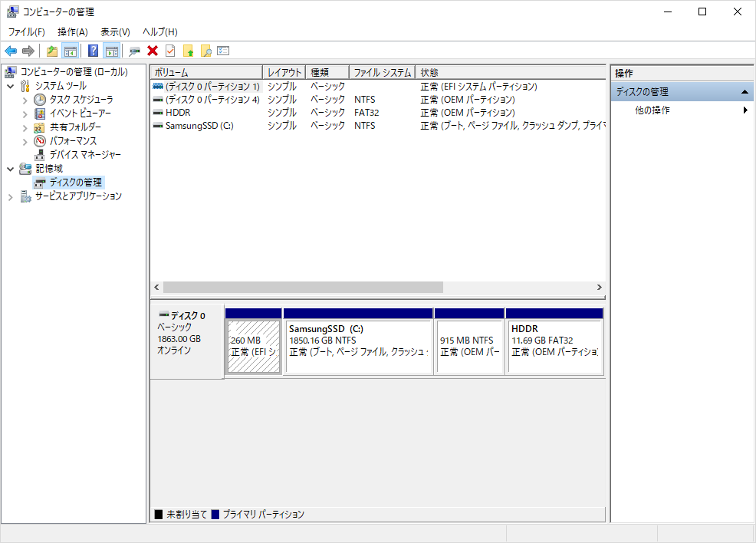
Task: Open the 他の操作 submenu
Action: (x=682, y=110)
